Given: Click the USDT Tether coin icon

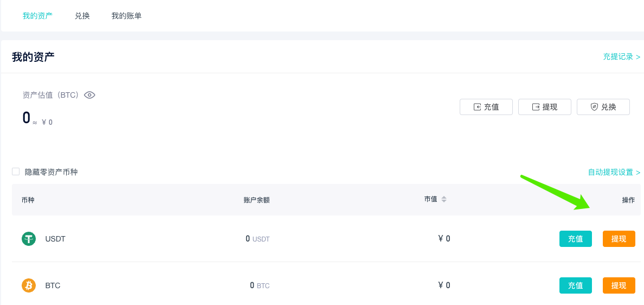Looking at the screenshot, I should pyautogui.click(x=29, y=239).
